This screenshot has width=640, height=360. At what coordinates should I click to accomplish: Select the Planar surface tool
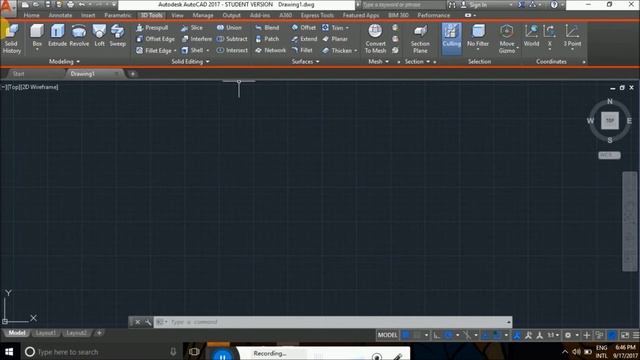click(x=335, y=39)
